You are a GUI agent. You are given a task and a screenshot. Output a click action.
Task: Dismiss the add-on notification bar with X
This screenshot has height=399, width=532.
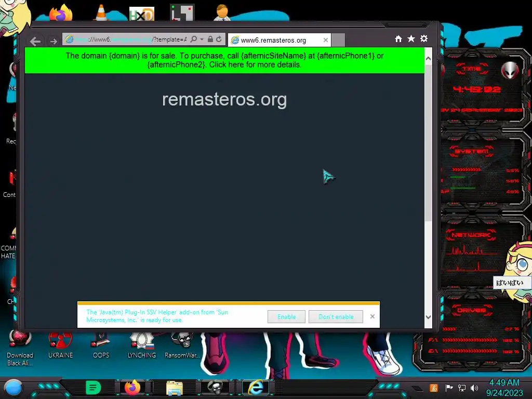click(x=373, y=316)
